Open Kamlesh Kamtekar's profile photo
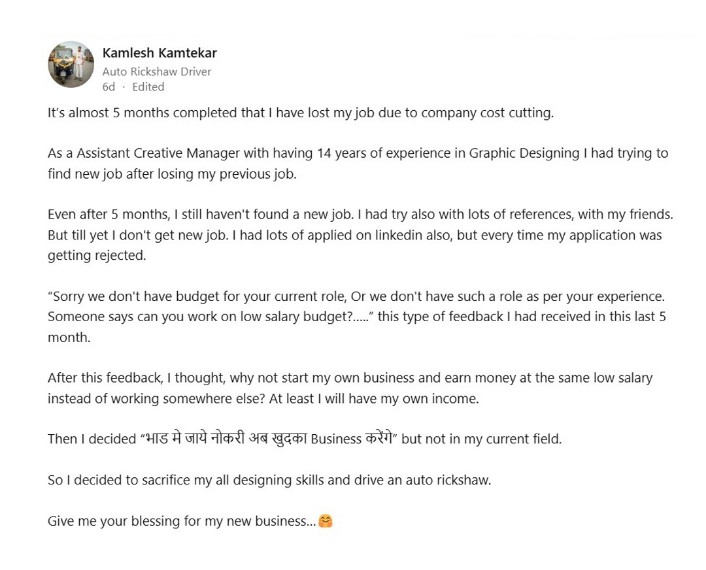706x570 pixels. 71,64
